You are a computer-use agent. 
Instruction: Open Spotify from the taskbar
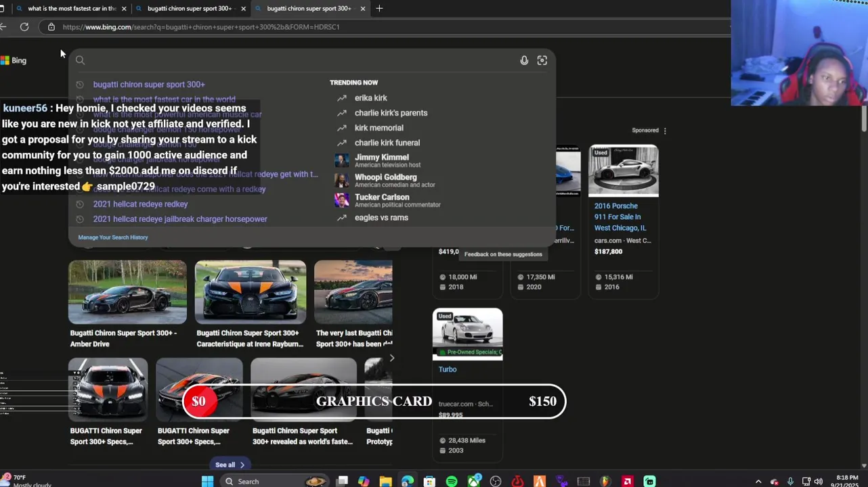tap(452, 482)
